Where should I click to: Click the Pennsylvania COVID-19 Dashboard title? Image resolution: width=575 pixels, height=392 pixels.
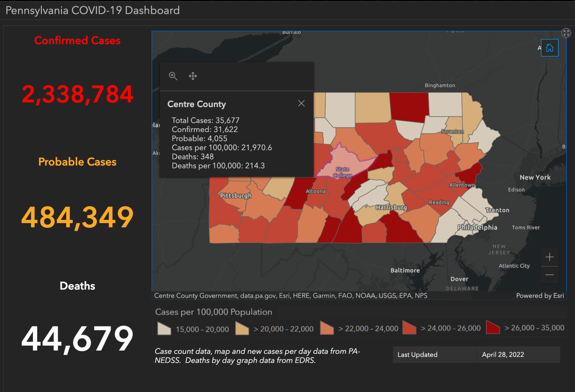(93, 10)
